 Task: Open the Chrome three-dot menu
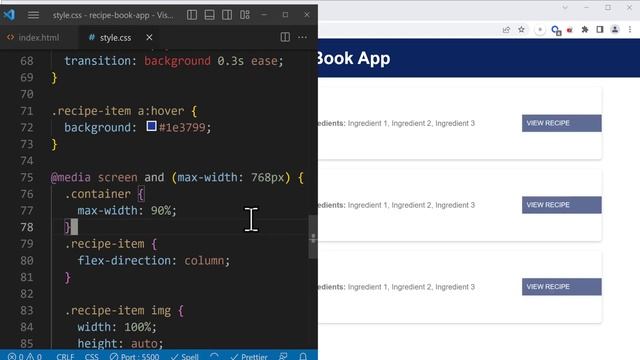tap(630, 29)
